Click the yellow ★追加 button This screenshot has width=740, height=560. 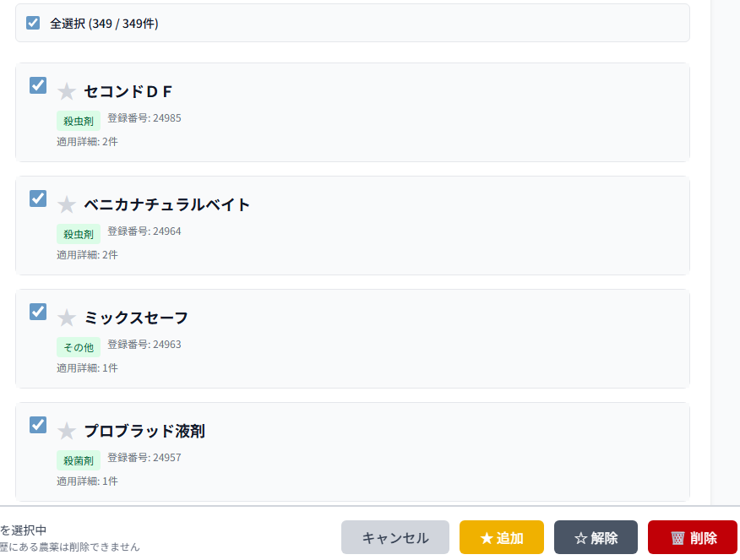click(x=501, y=538)
